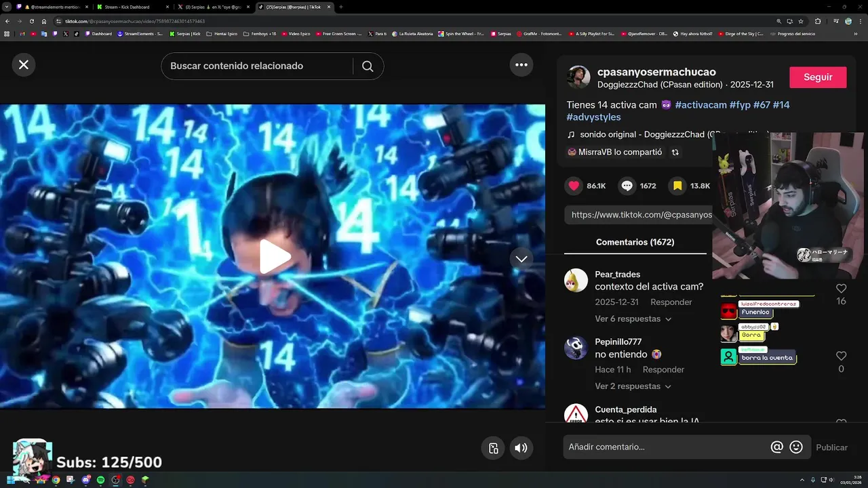Reply to Pepinillo777 comment via 'Responder'

(x=663, y=369)
